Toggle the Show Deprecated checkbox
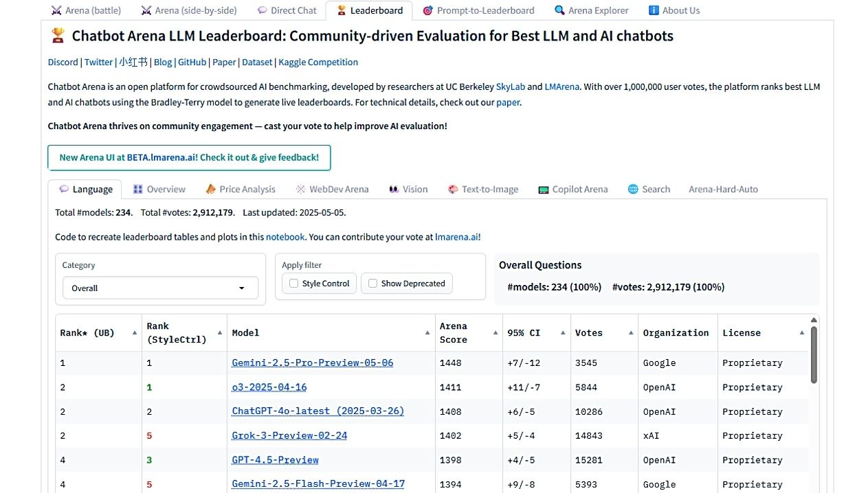The width and height of the screenshot is (868, 493). [373, 284]
